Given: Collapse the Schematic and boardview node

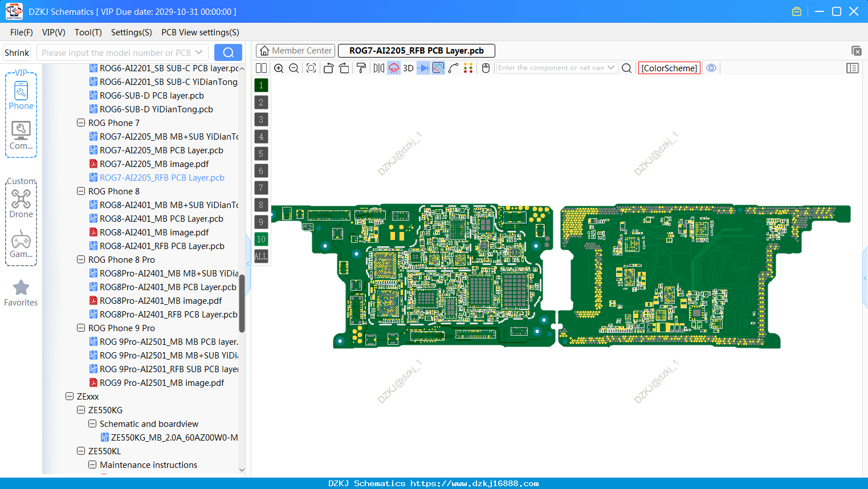Looking at the screenshot, I should click(x=92, y=423).
